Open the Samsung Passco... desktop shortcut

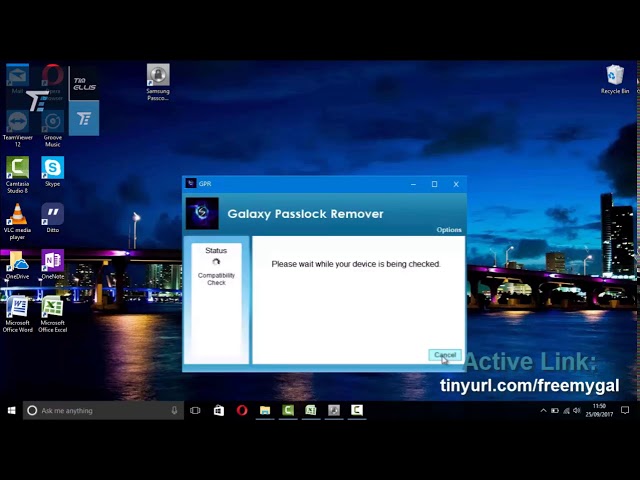click(x=158, y=82)
